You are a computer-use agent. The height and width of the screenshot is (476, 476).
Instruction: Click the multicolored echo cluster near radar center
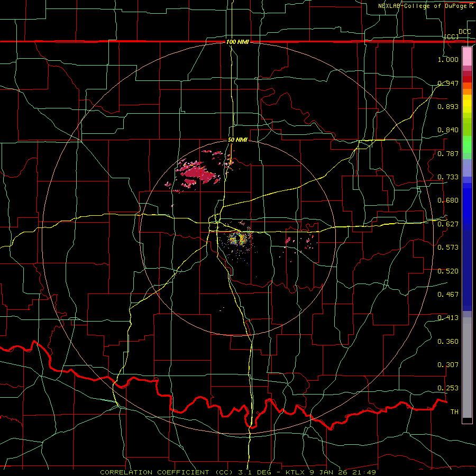click(237, 239)
